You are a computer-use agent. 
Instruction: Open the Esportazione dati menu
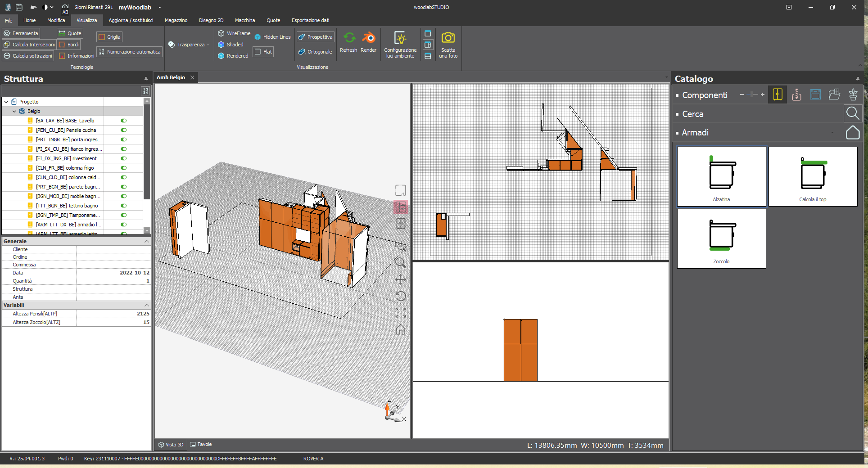pyautogui.click(x=310, y=20)
